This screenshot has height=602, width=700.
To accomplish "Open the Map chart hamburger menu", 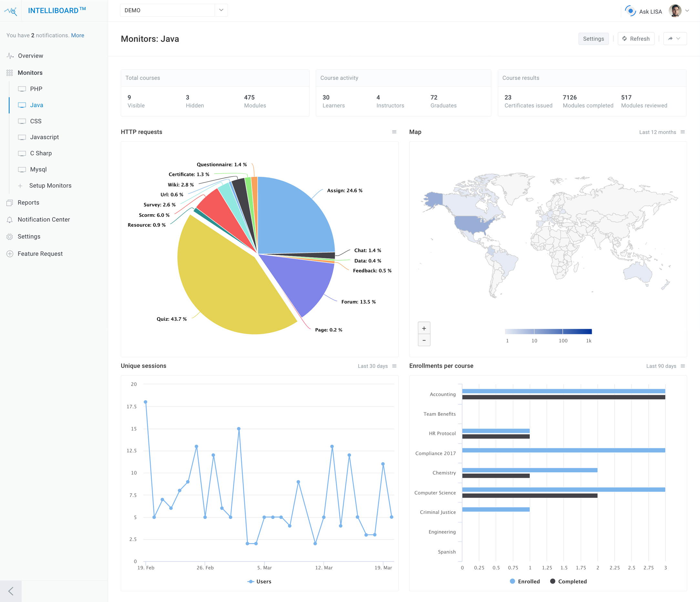I will tap(683, 132).
